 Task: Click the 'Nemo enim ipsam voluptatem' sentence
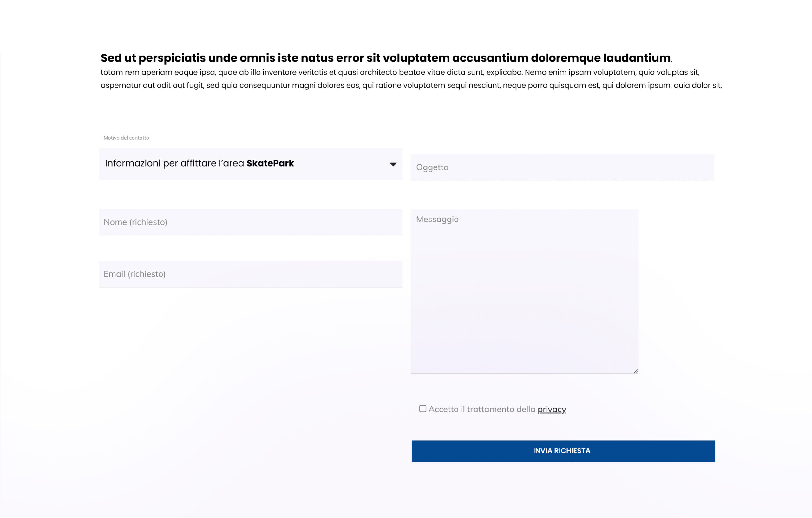pyautogui.click(x=580, y=72)
